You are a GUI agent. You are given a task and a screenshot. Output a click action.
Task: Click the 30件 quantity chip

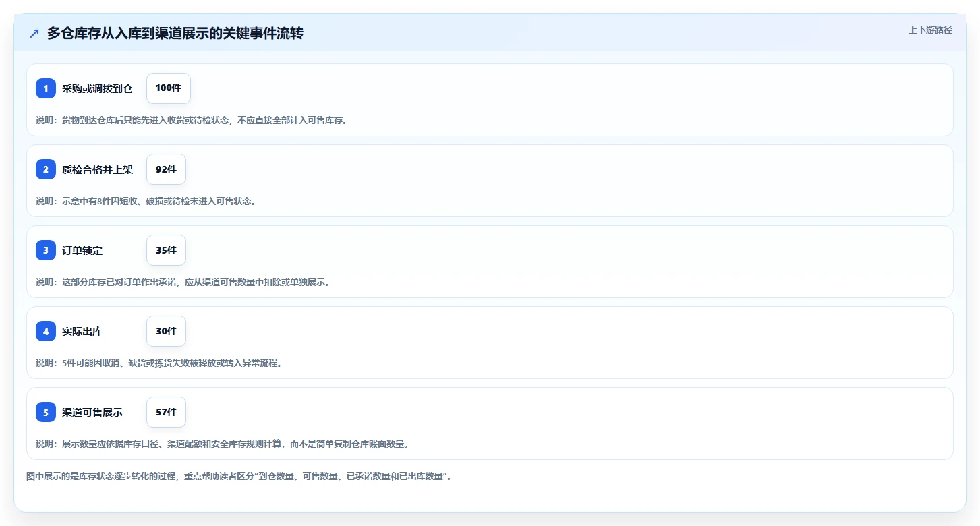click(166, 331)
